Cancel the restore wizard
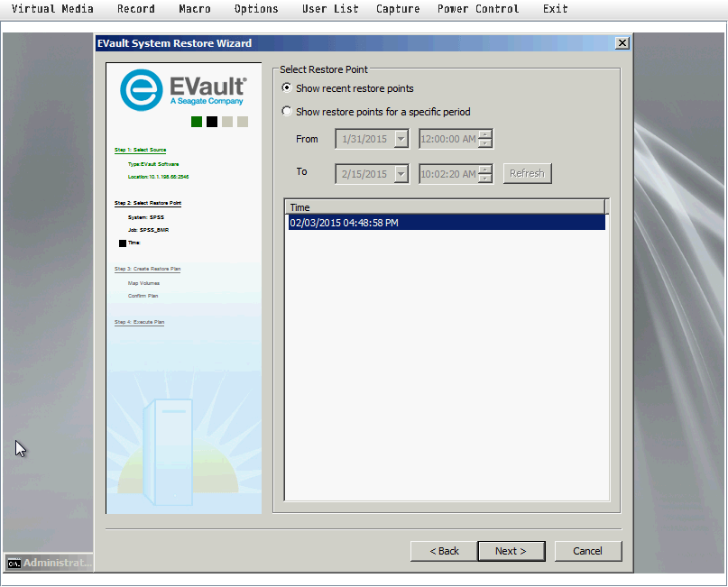Image resolution: width=728 pixels, height=587 pixels. coord(588,551)
